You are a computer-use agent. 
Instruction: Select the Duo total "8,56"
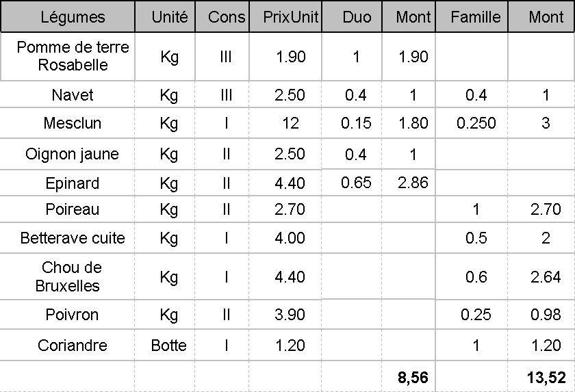click(413, 376)
